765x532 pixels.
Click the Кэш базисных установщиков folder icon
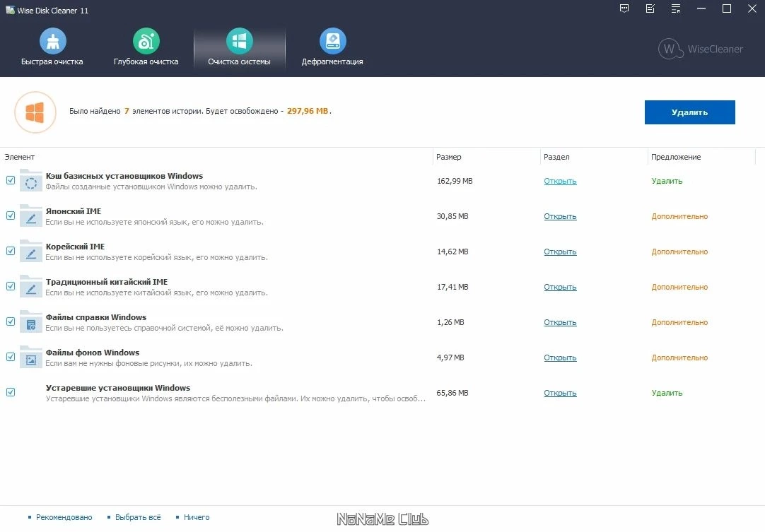(x=30, y=180)
